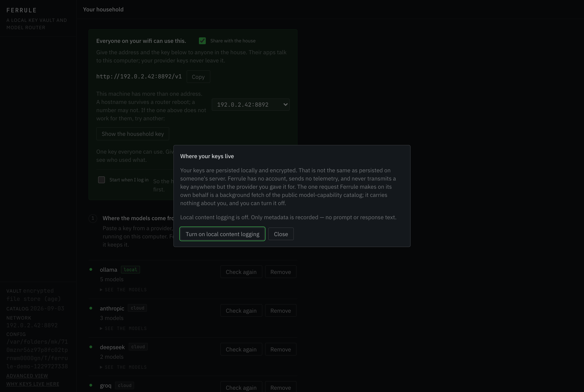Open the Advanced View link

[x=27, y=376]
